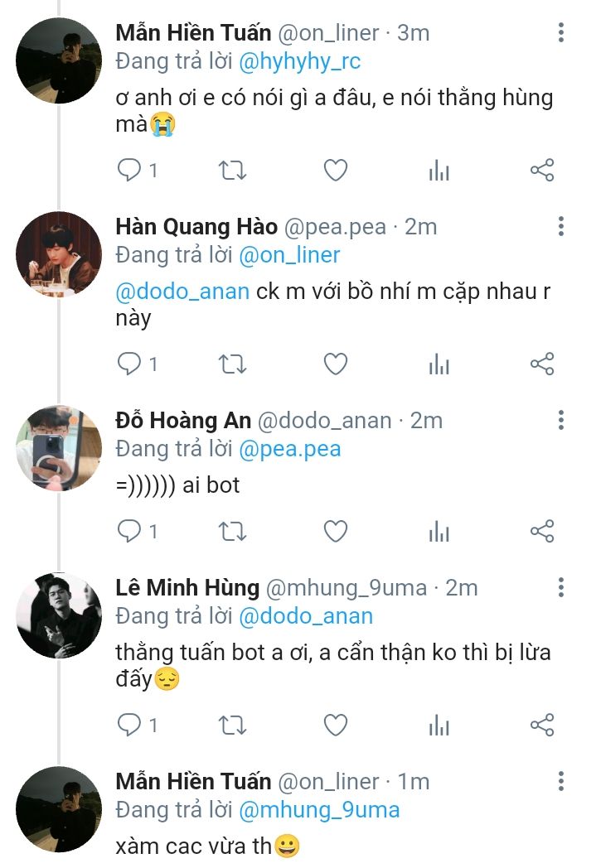Open more options on Lê Minh Hùng's tweet
Viewport: 596px width, 868px height.
561,587
